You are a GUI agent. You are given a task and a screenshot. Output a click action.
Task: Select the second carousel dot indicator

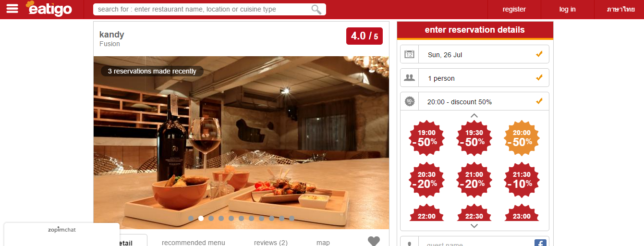tap(201, 218)
